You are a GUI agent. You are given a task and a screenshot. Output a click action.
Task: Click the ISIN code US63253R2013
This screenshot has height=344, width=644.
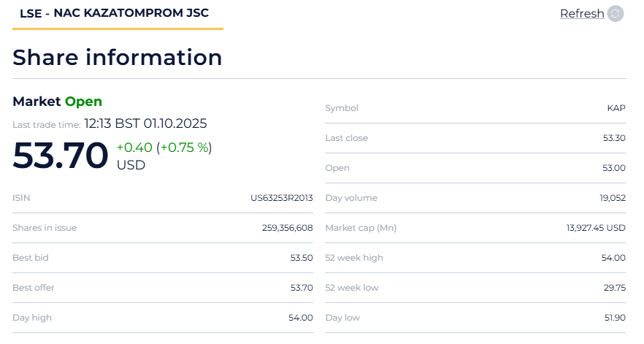point(281,198)
